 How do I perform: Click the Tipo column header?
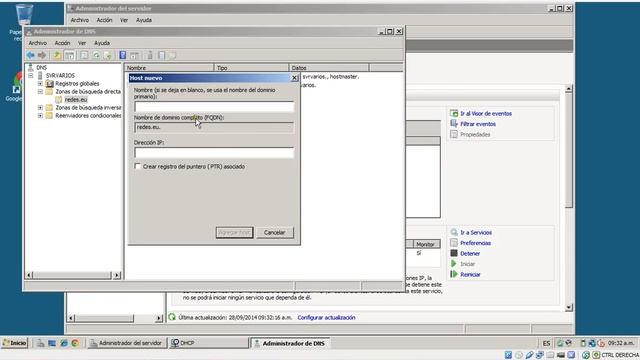pyautogui.click(x=251, y=68)
